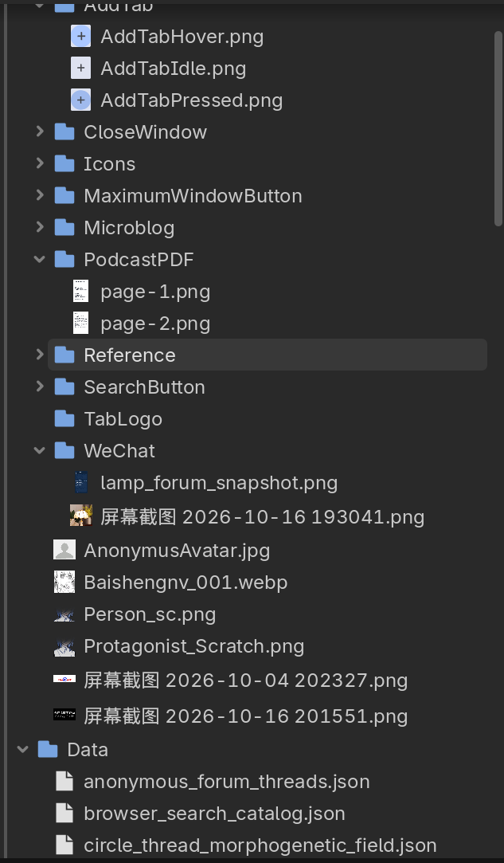
Task: Select the page-2.png file name
Action: click(x=155, y=324)
